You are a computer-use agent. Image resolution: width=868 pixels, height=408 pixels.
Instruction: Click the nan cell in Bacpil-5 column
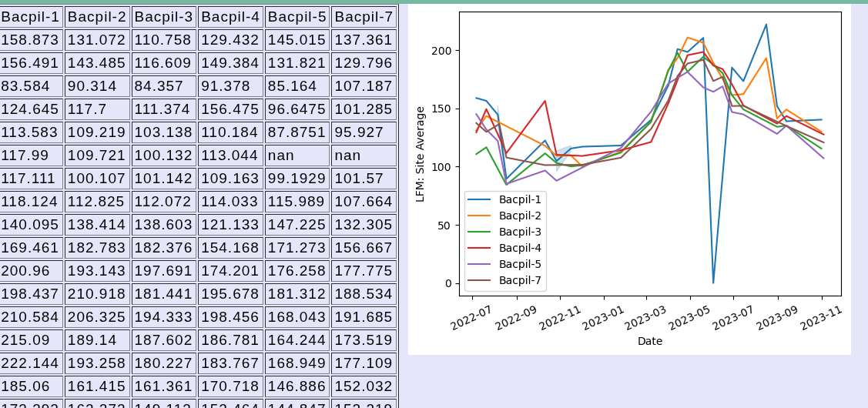point(297,156)
